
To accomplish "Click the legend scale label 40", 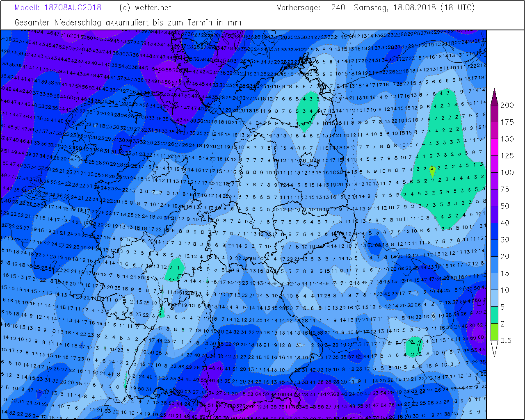I will click(x=505, y=223).
